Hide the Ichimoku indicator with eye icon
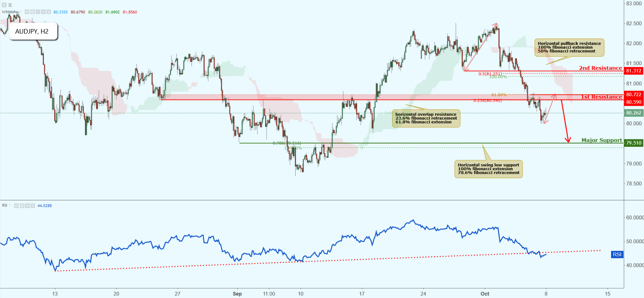644x298 pixels. [27, 12]
